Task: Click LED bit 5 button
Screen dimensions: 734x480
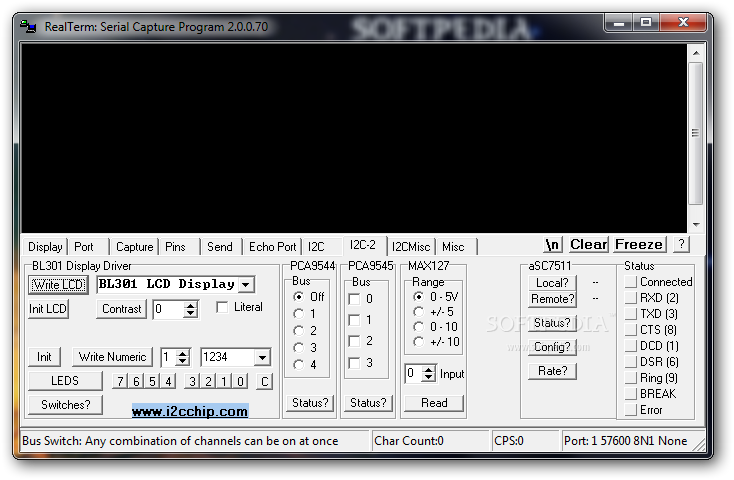Action: coord(152,382)
